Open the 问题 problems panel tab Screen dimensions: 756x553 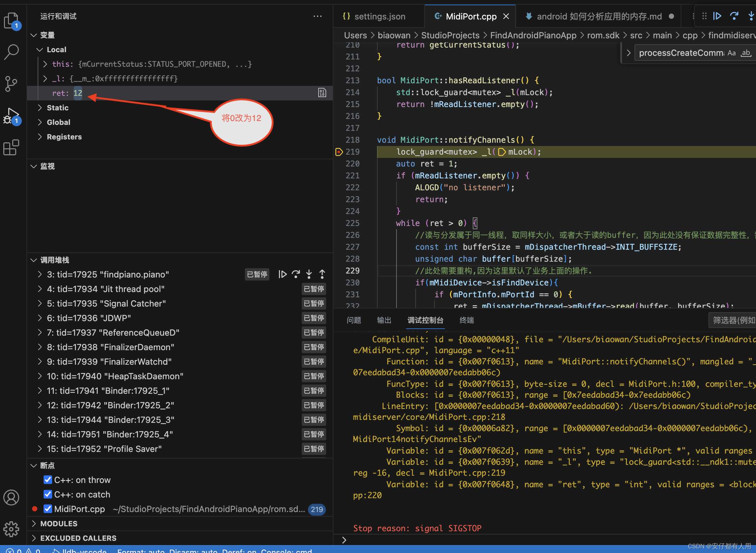(354, 320)
